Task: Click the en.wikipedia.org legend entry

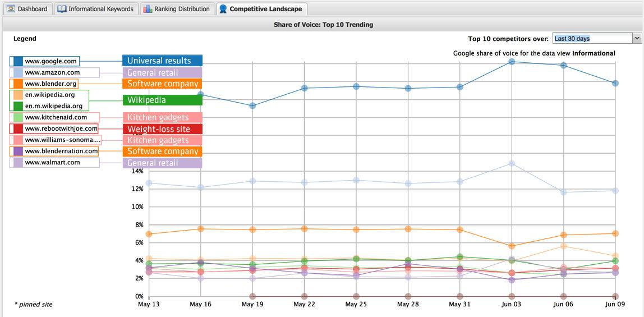Action: pyautogui.click(x=50, y=95)
